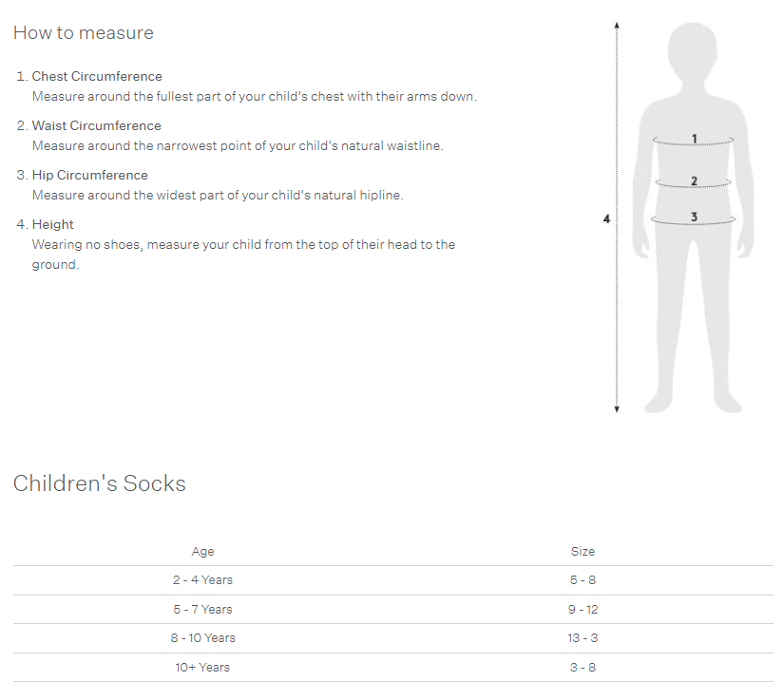Image resolution: width=784 pixels, height=700 pixels.
Task: Select the Chest Circumference list item
Action: [246, 86]
